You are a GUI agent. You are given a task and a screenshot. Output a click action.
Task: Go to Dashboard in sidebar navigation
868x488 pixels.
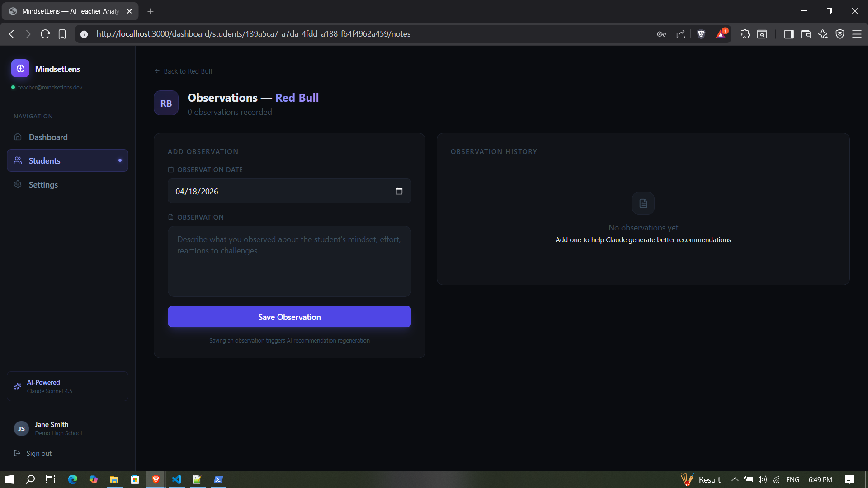point(48,137)
